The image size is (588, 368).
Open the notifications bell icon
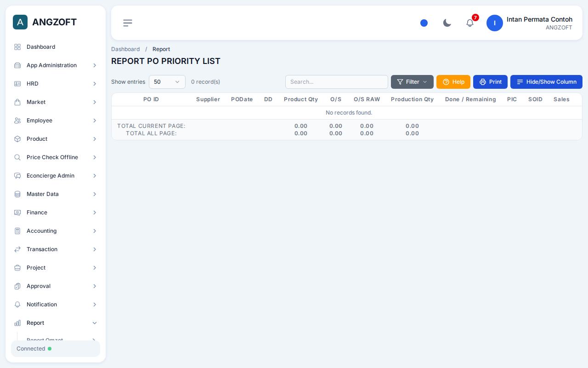click(x=470, y=23)
